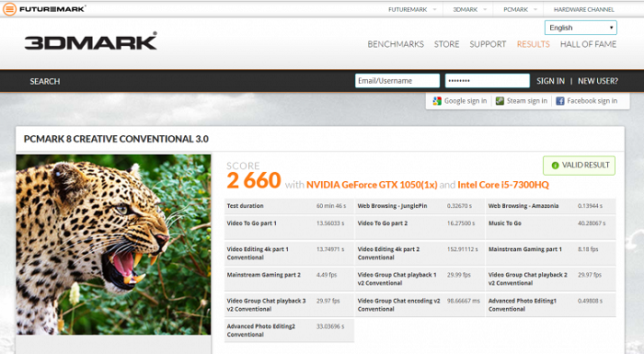Open the HARDWARE CHANNEL link
The image size is (644, 354).
coord(583,9)
